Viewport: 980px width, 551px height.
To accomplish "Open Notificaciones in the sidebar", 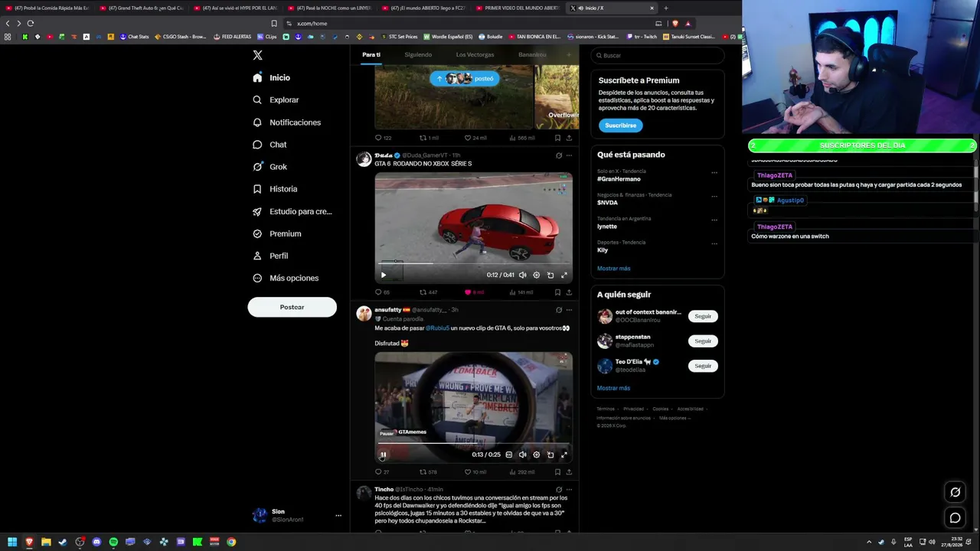I will point(286,122).
